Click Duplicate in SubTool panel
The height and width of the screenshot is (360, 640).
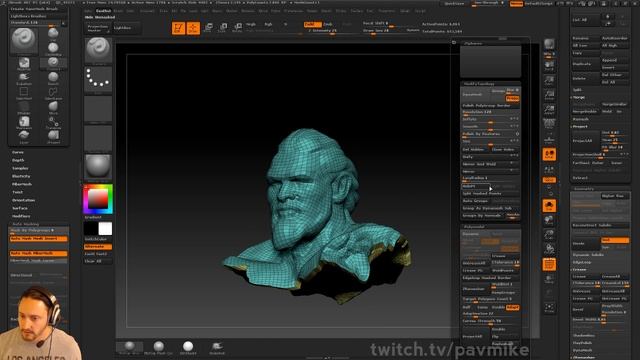(585, 64)
